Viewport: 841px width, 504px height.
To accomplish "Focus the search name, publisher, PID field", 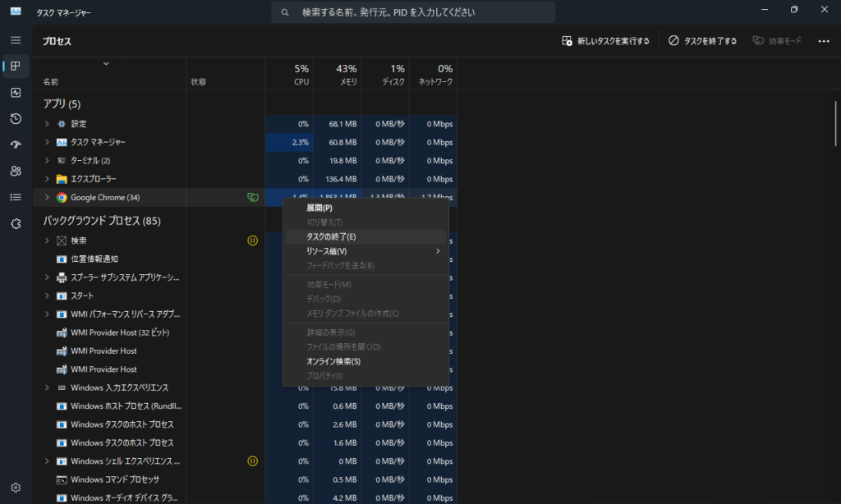I will 413,12.
